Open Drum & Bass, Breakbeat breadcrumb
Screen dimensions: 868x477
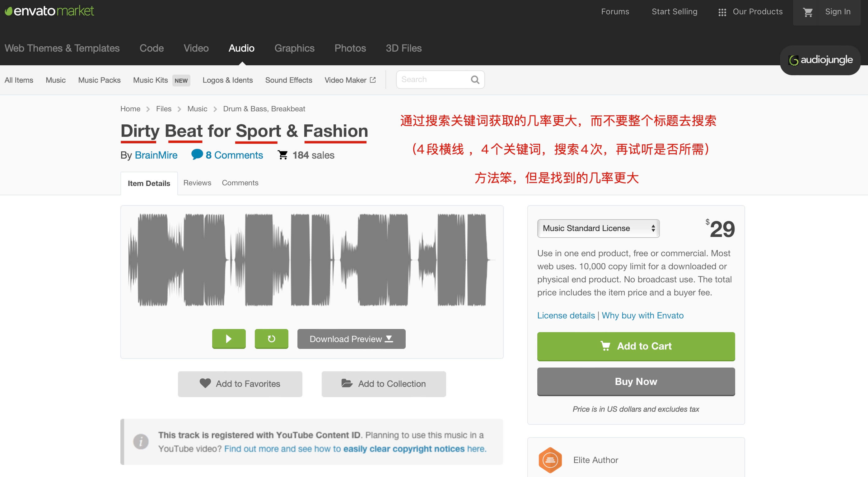coord(264,109)
